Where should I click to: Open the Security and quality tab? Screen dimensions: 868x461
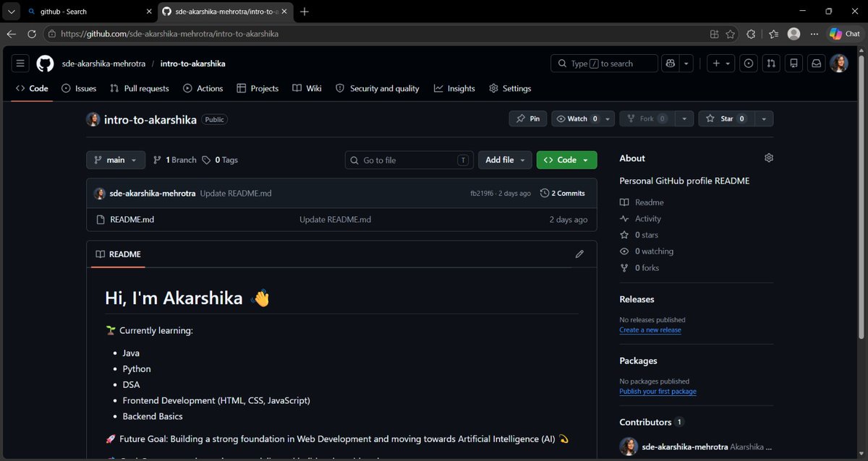tap(377, 88)
